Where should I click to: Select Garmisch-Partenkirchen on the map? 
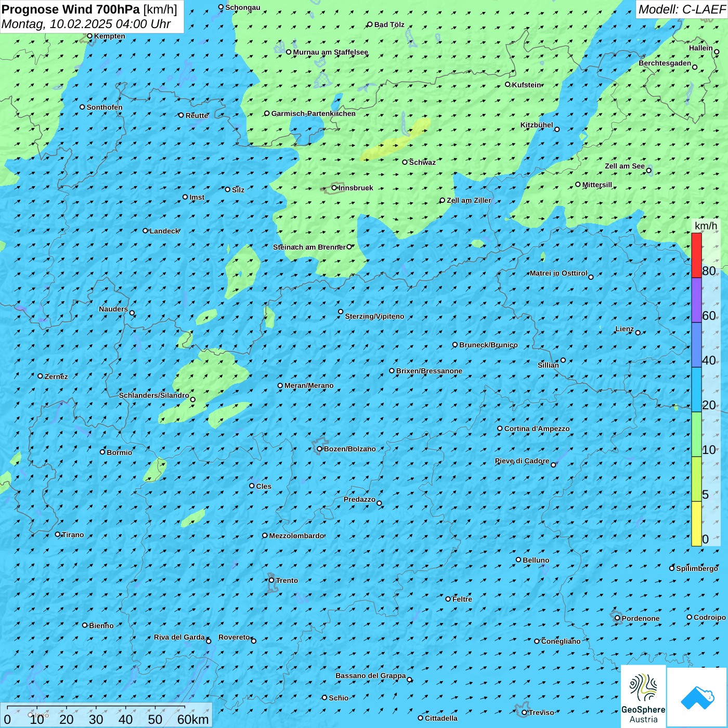point(314,113)
